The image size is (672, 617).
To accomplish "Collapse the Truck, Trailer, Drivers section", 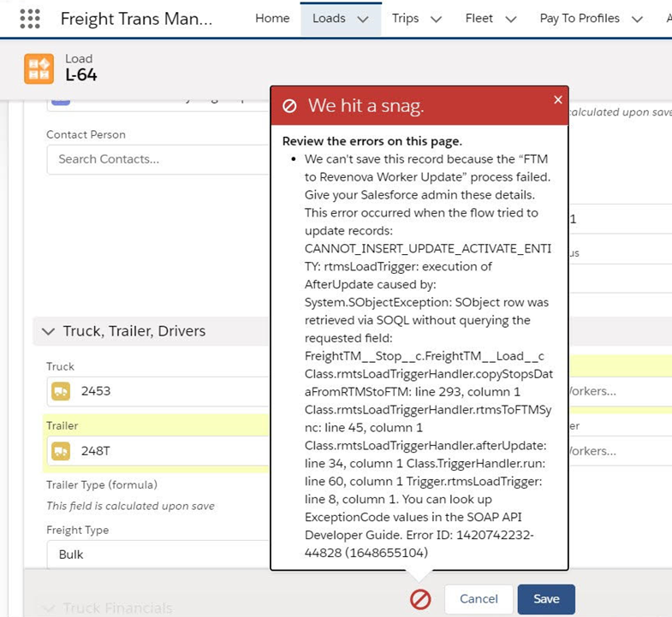I will (x=47, y=331).
